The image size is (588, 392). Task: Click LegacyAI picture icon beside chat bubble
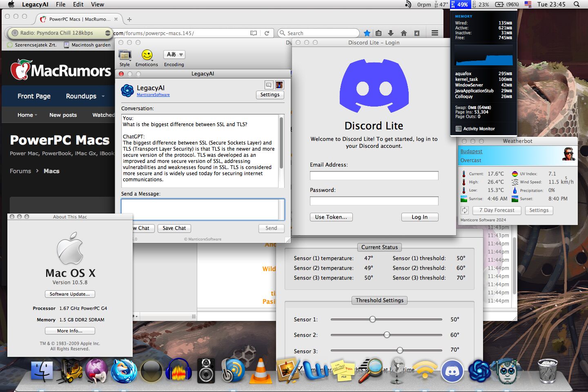(x=279, y=85)
